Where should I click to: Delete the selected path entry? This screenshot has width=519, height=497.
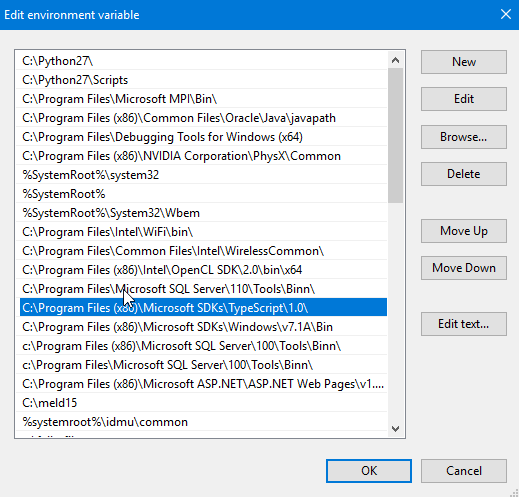tap(464, 174)
